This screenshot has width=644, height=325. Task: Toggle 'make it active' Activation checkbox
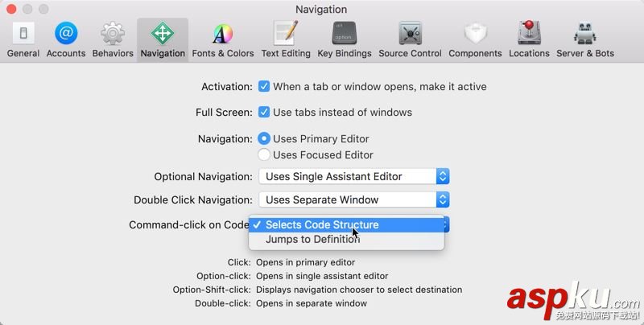[263, 86]
